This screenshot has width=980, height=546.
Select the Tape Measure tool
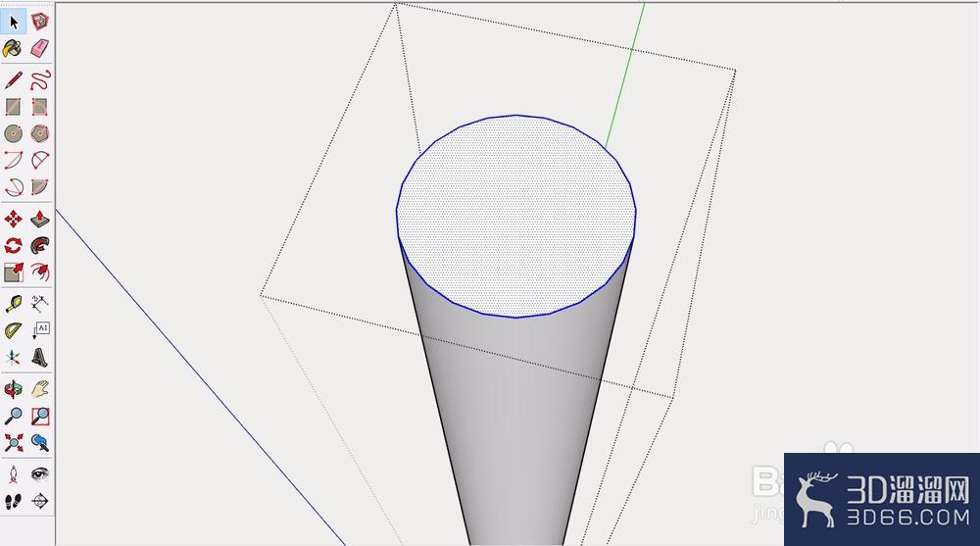(x=14, y=304)
